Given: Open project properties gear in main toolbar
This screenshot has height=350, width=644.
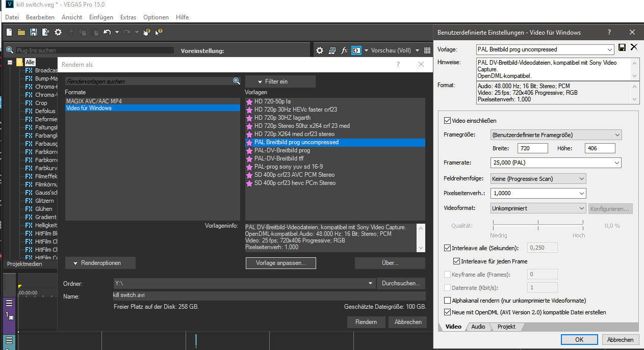Looking at the screenshot, I should tap(58, 32).
